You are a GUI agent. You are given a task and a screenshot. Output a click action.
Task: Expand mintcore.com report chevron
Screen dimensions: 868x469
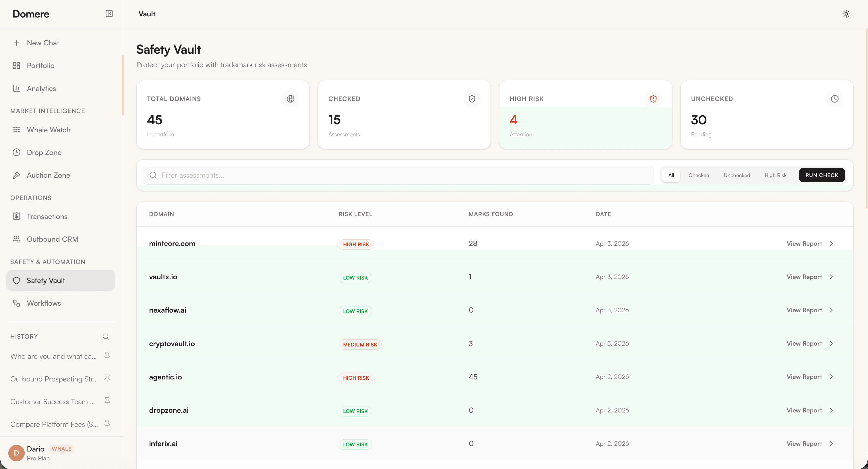(x=831, y=243)
